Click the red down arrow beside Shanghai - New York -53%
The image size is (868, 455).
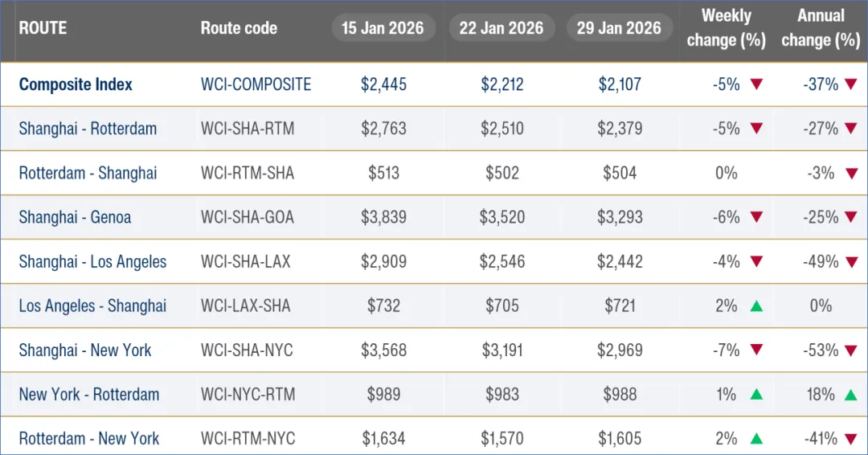click(851, 350)
